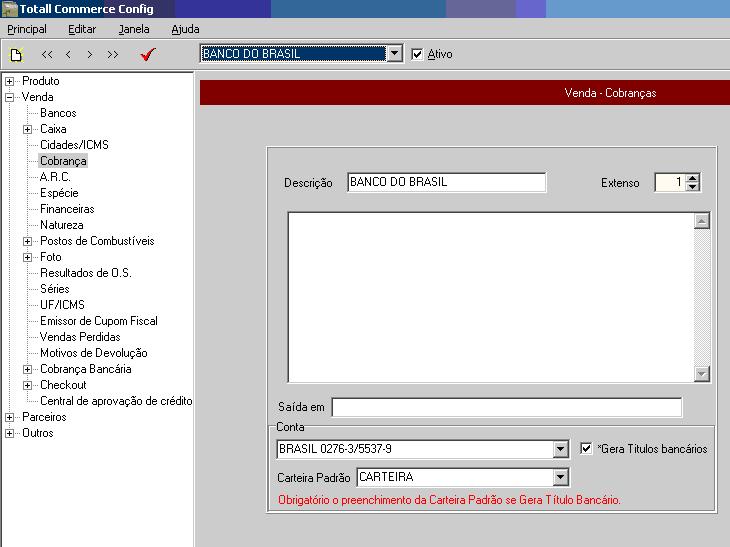Increase the Extenso spinner value
Image resolution: width=730 pixels, height=547 pixels.
pos(693,178)
